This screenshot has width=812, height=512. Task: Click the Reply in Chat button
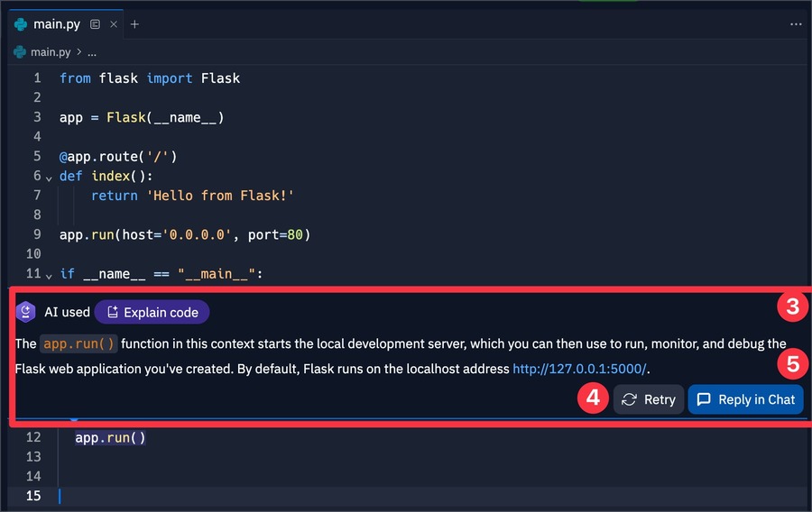click(x=745, y=399)
